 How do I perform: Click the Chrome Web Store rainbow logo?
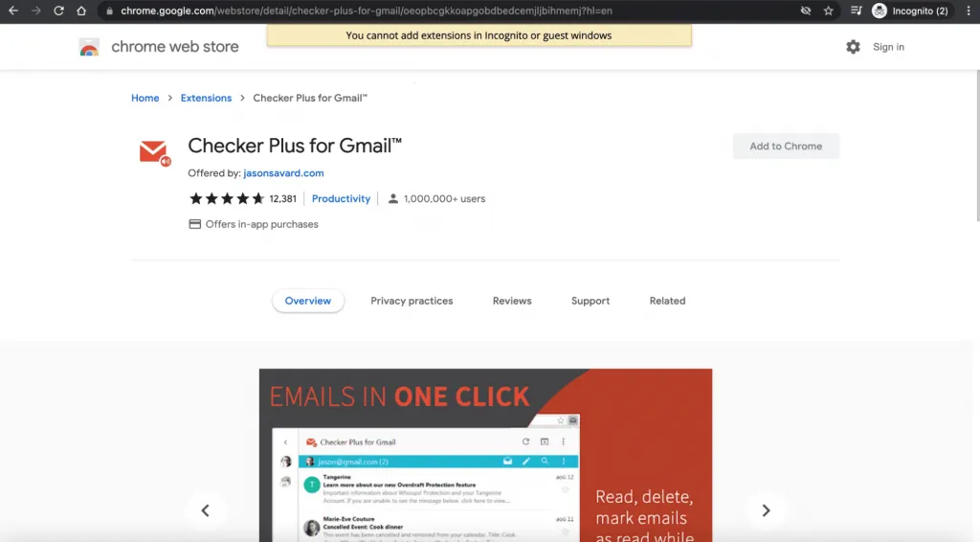pos(89,47)
